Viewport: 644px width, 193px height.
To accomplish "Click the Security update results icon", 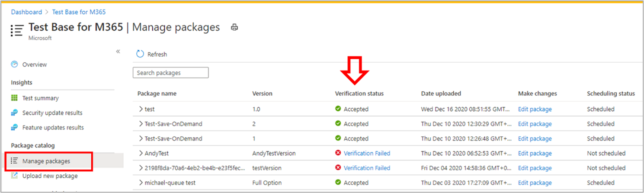I will pos(14,113).
